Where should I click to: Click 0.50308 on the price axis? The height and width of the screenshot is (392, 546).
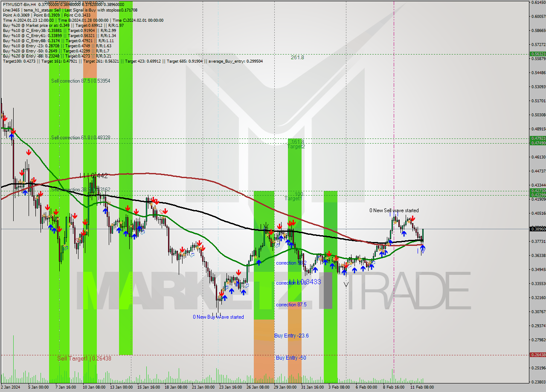[538, 115]
